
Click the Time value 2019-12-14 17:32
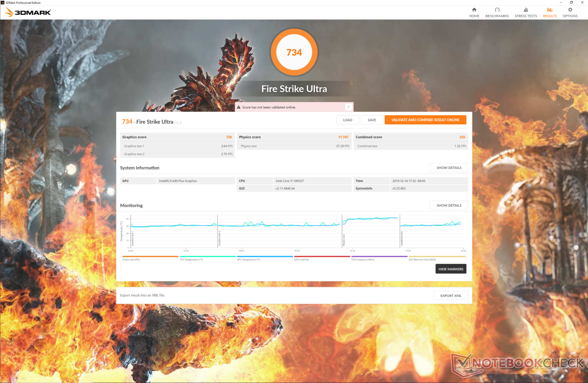coord(409,181)
